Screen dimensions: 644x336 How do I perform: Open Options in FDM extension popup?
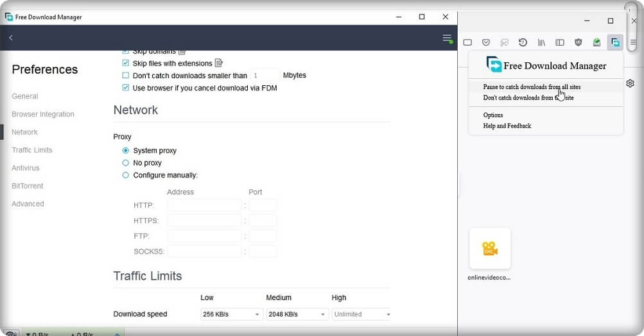493,115
